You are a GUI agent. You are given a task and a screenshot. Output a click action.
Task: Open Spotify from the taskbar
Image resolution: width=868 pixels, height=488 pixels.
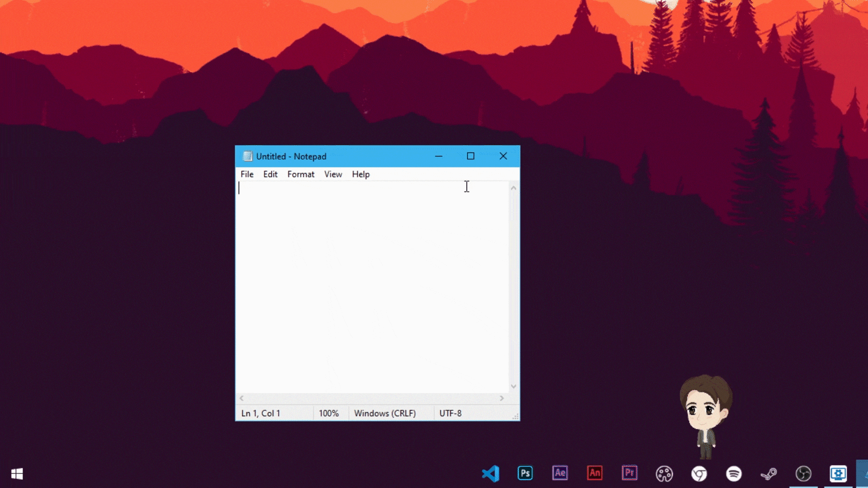(734, 474)
